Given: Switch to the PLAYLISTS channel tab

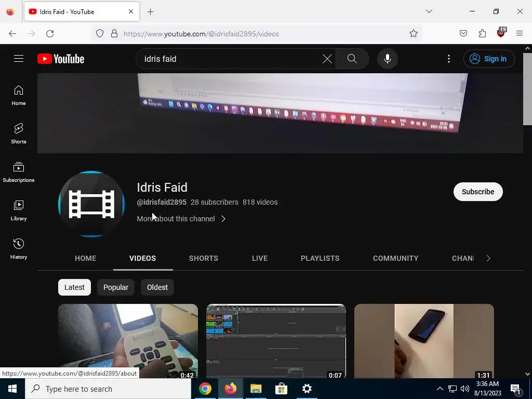Looking at the screenshot, I should [320, 258].
